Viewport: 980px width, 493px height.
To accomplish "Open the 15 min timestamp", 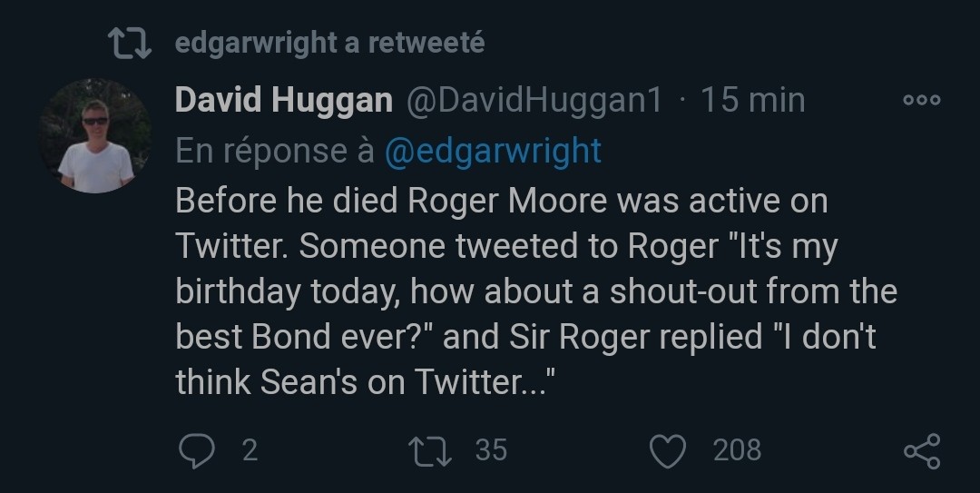I will (x=752, y=100).
